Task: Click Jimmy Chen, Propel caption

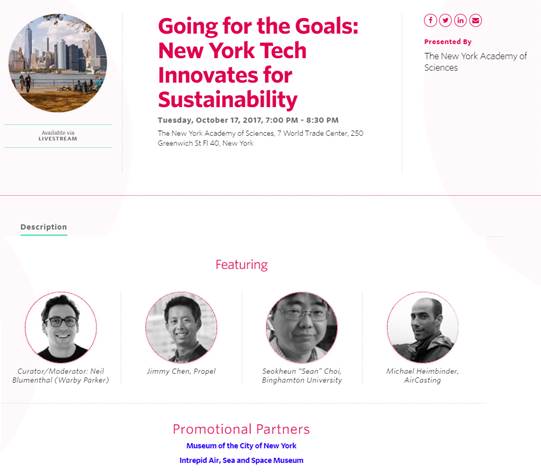Action: click(x=181, y=371)
